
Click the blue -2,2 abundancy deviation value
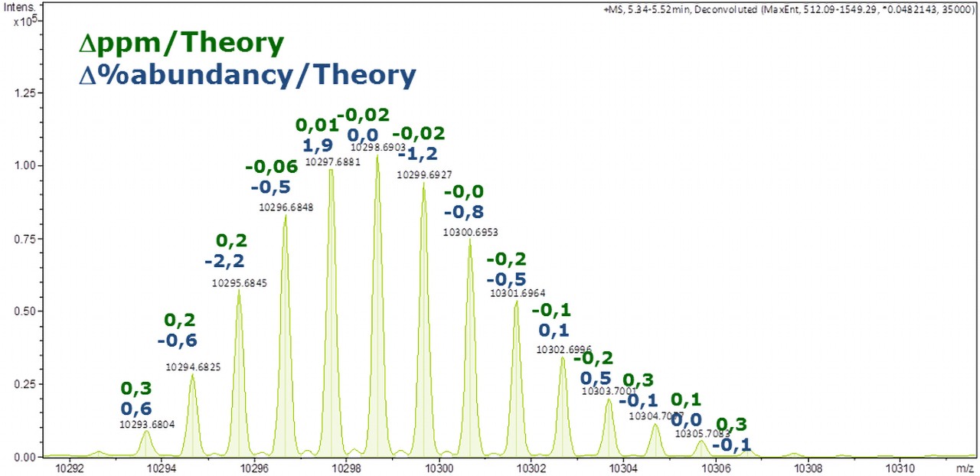pyautogui.click(x=224, y=262)
